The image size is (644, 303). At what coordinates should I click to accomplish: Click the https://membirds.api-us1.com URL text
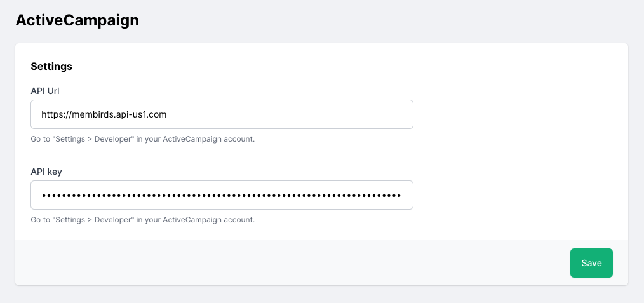tap(104, 114)
